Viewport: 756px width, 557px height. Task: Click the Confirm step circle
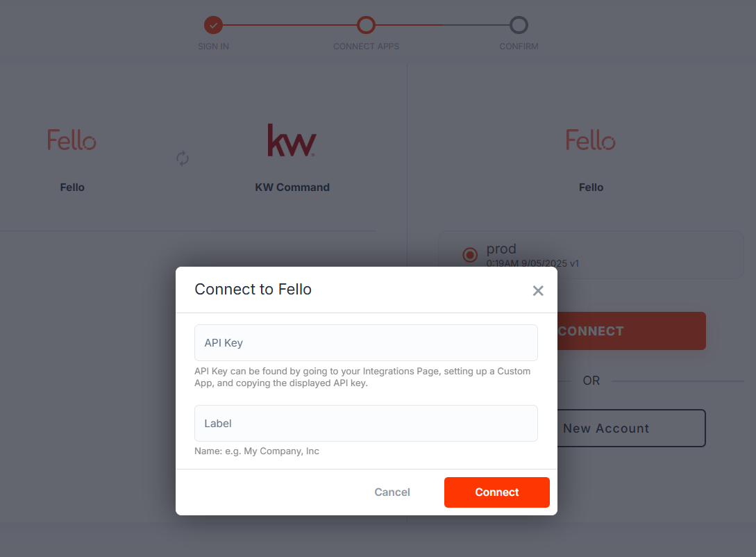tap(519, 26)
